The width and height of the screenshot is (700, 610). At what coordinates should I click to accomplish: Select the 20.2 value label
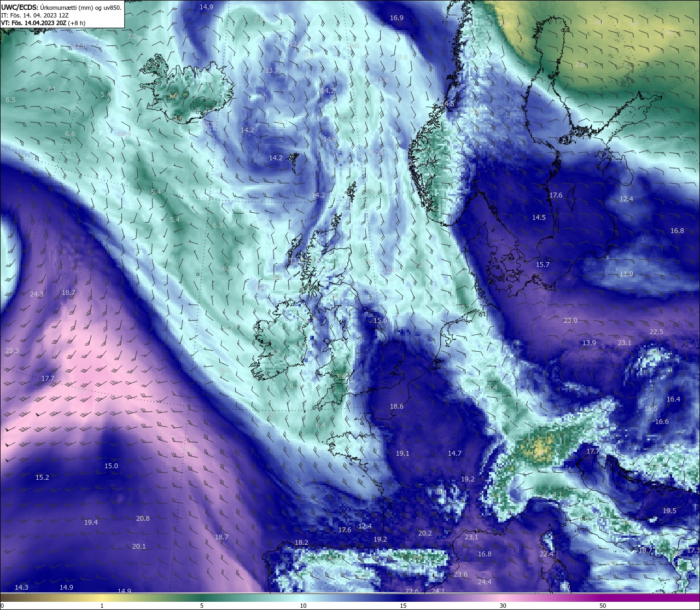pos(425,533)
